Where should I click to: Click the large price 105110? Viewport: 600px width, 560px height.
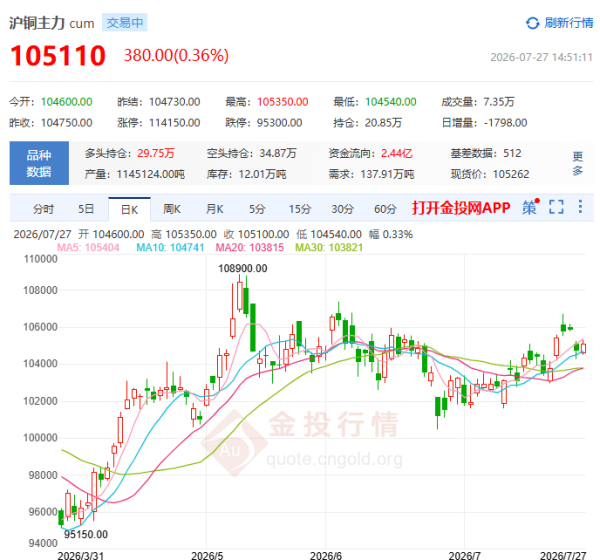coord(58,56)
